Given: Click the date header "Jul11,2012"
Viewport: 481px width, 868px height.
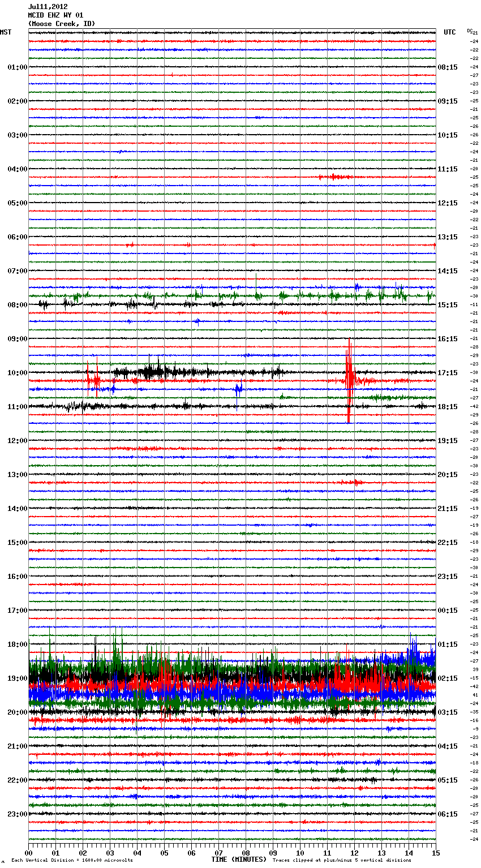Looking at the screenshot, I should coord(48,7).
